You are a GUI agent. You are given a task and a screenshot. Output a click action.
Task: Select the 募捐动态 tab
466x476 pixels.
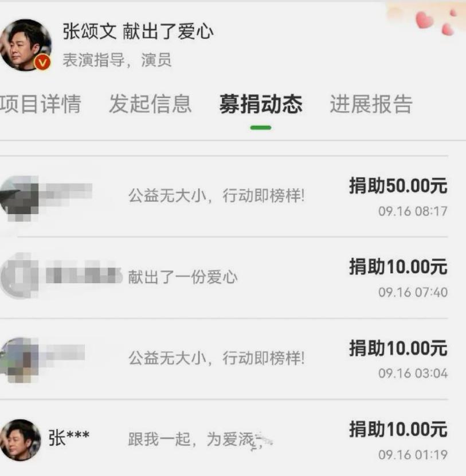pyautogui.click(x=261, y=104)
